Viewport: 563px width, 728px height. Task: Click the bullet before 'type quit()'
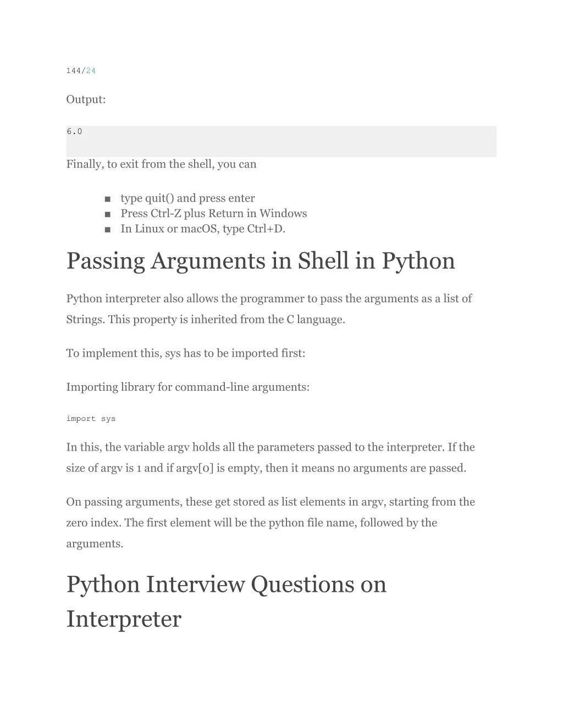[x=107, y=198]
